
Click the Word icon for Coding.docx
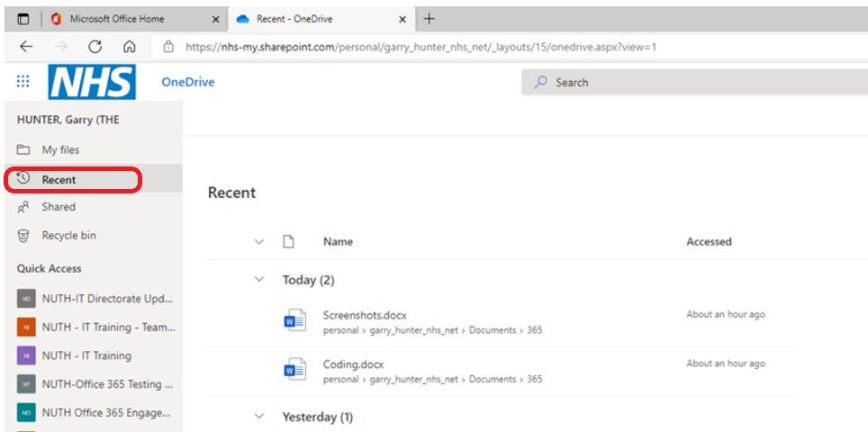tap(294, 370)
